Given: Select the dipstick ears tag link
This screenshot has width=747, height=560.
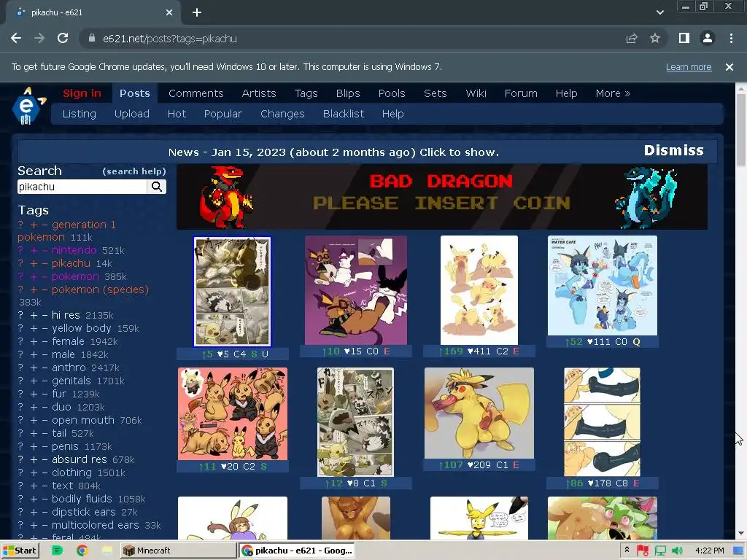Looking at the screenshot, I should [x=84, y=512].
